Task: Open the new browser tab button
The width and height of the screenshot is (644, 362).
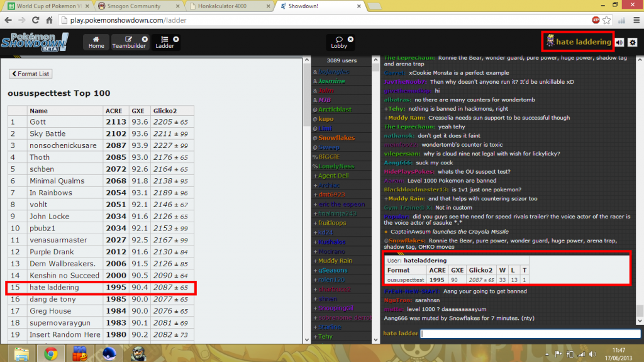Action: pyautogui.click(x=374, y=6)
